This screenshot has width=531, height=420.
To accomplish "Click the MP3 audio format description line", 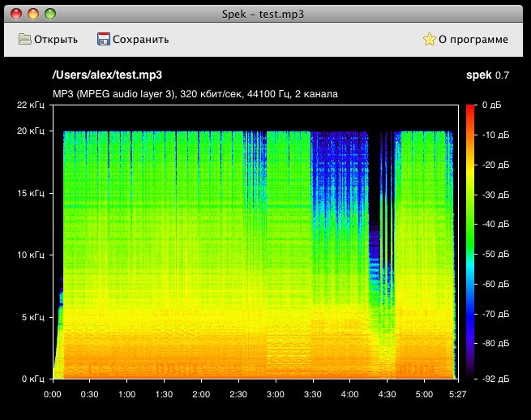I will tap(195, 94).
